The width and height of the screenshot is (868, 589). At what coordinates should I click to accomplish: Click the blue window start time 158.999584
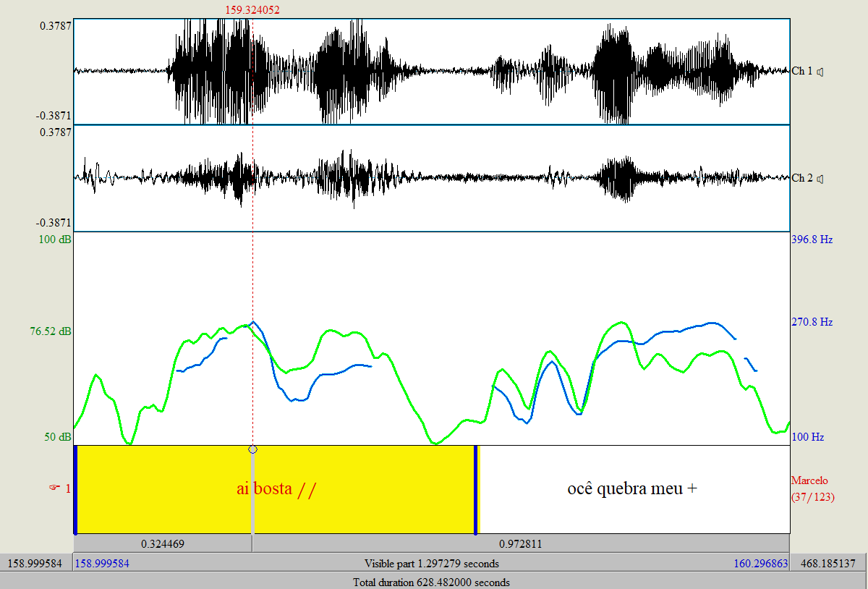pos(102,563)
